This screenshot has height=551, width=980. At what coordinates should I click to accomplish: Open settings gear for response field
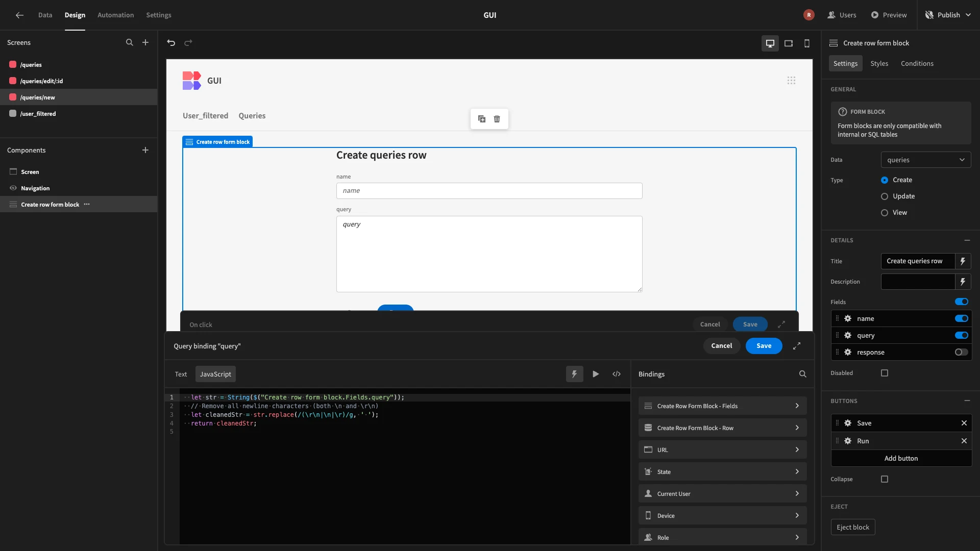pyautogui.click(x=848, y=352)
